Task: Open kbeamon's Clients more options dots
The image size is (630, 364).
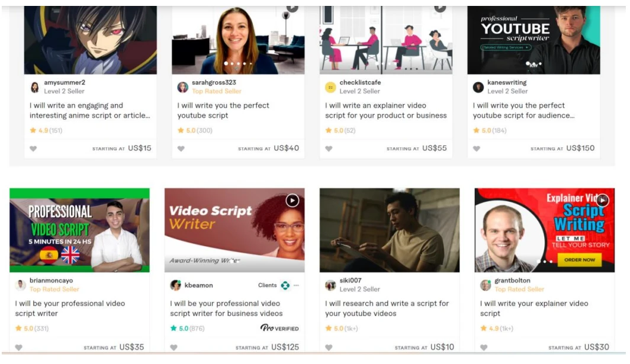Action: 296,285
